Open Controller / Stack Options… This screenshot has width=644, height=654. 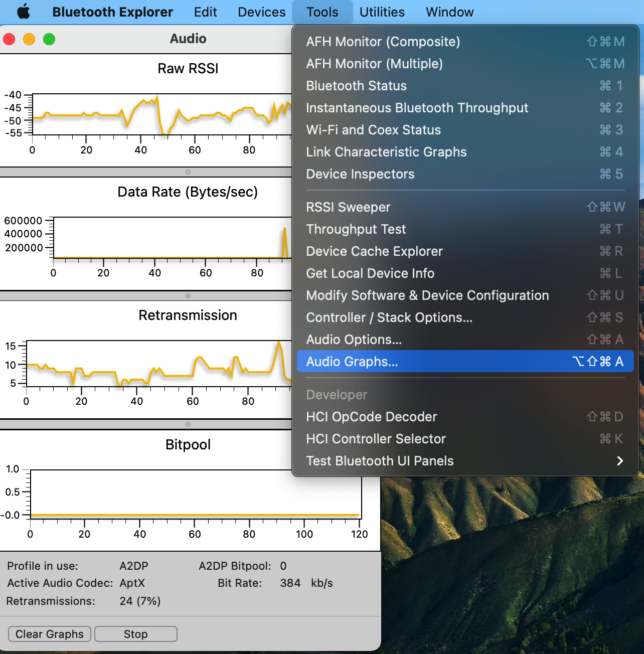tap(465, 317)
